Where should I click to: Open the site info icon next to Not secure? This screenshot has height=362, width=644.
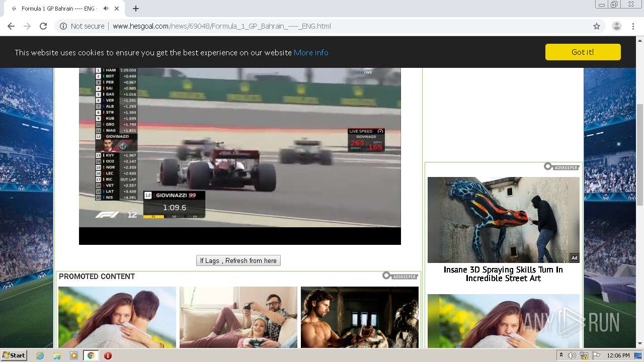(63, 26)
